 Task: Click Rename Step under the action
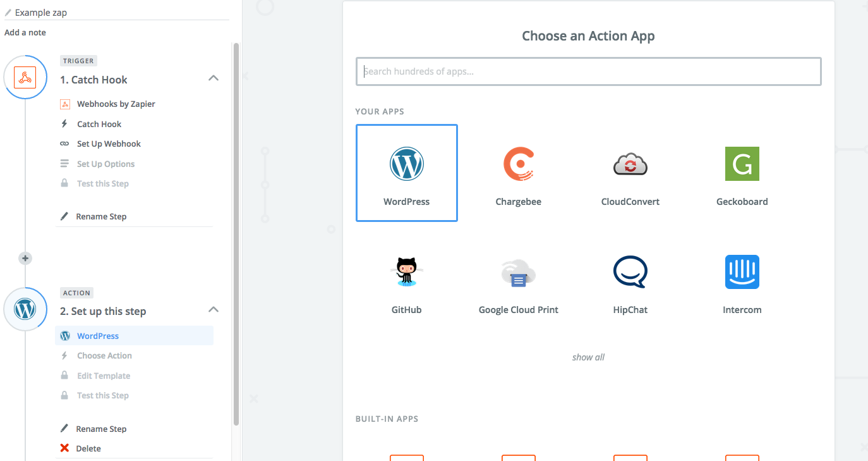(x=101, y=429)
